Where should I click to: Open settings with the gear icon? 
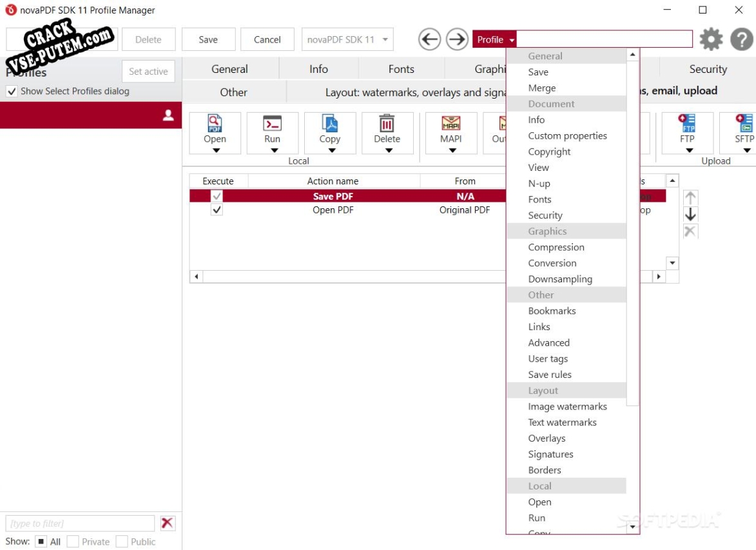[x=711, y=39]
